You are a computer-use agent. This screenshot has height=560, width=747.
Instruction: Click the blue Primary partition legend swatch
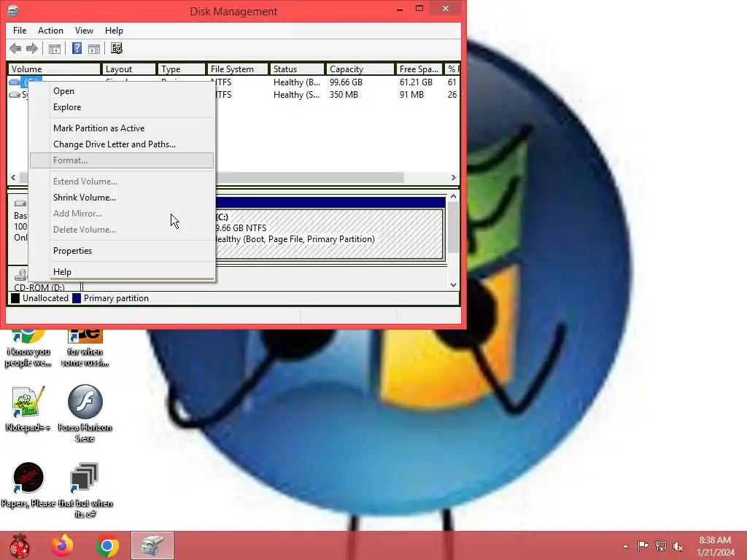[76, 298]
